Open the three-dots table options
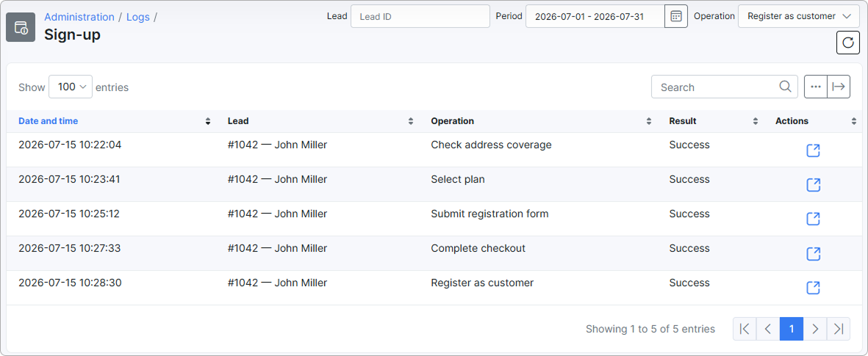 pos(815,87)
